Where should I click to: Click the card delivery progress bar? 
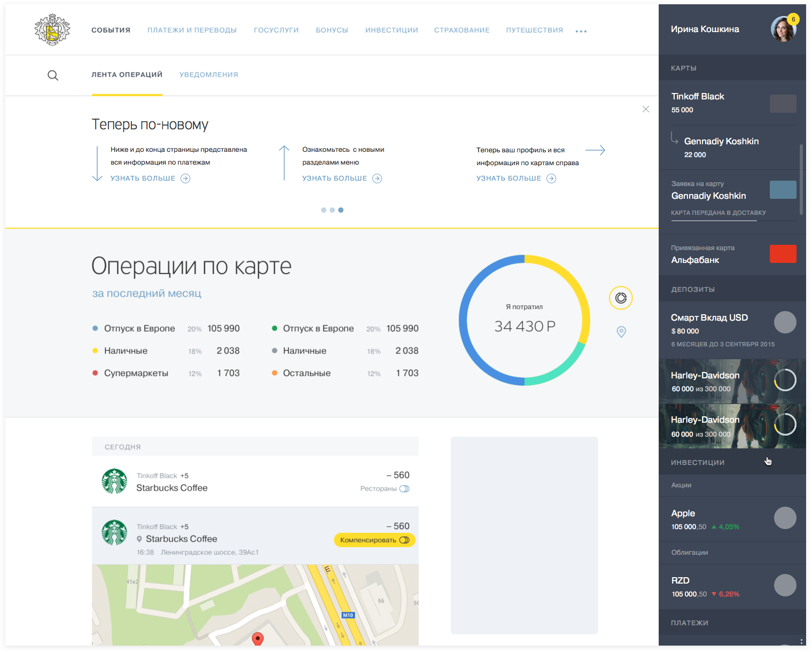click(x=733, y=220)
